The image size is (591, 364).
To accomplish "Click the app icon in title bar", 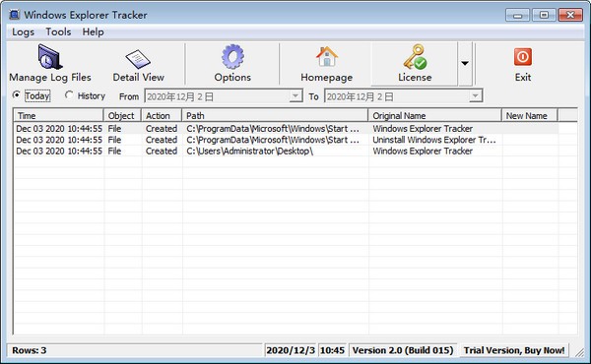I will click(x=15, y=15).
